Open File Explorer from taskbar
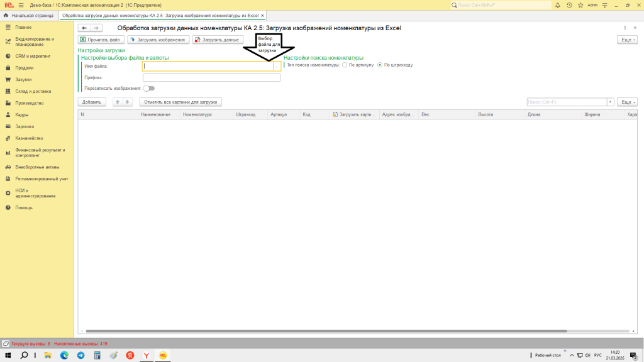This screenshot has width=644, height=362. [48, 356]
